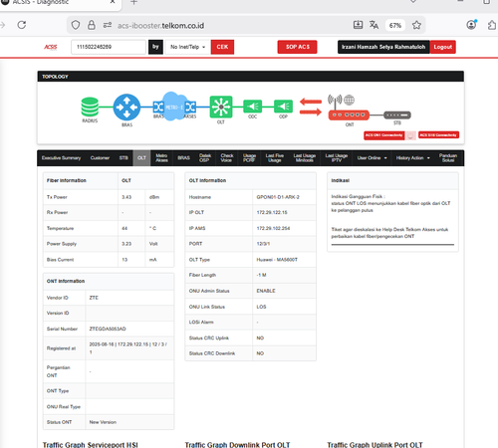The image size is (498, 448).
Task: Open the No Inet/Telp dropdown
Action: (x=187, y=47)
